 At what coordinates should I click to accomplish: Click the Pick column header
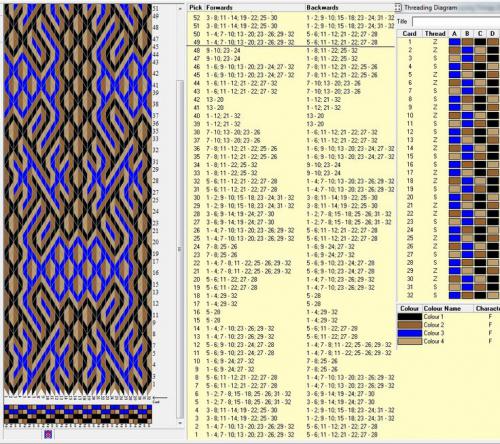coord(196,8)
